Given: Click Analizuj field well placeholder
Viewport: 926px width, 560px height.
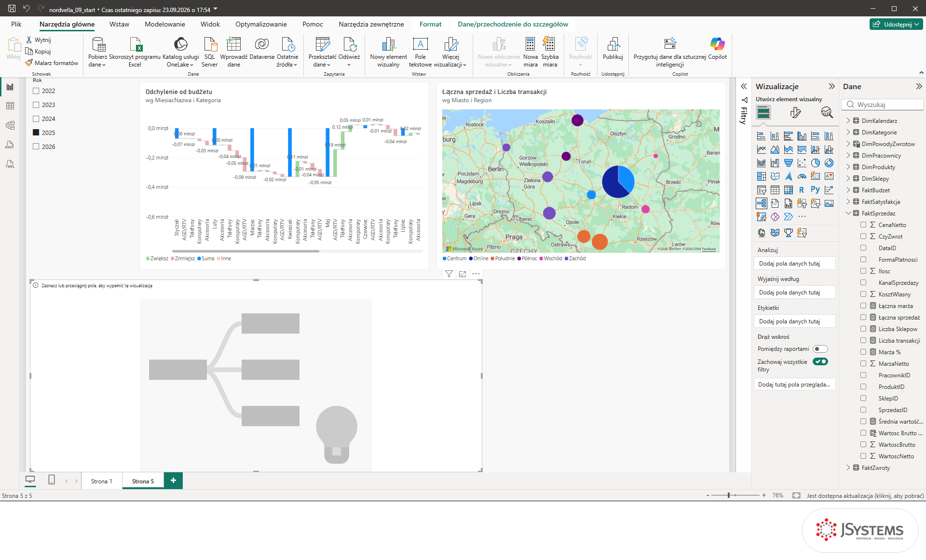Looking at the screenshot, I should 794,264.
